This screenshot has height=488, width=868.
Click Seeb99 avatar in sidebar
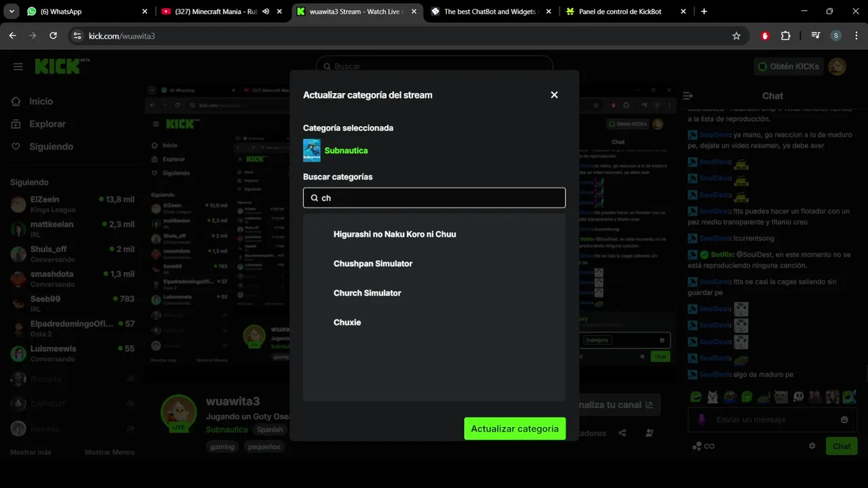(x=19, y=304)
